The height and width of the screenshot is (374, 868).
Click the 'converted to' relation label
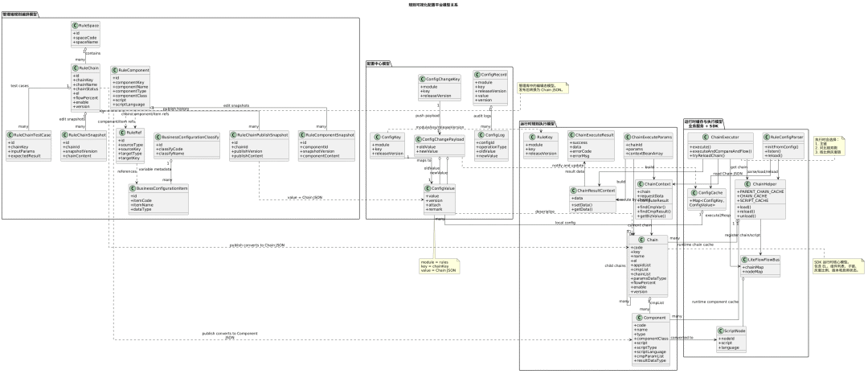click(682, 337)
